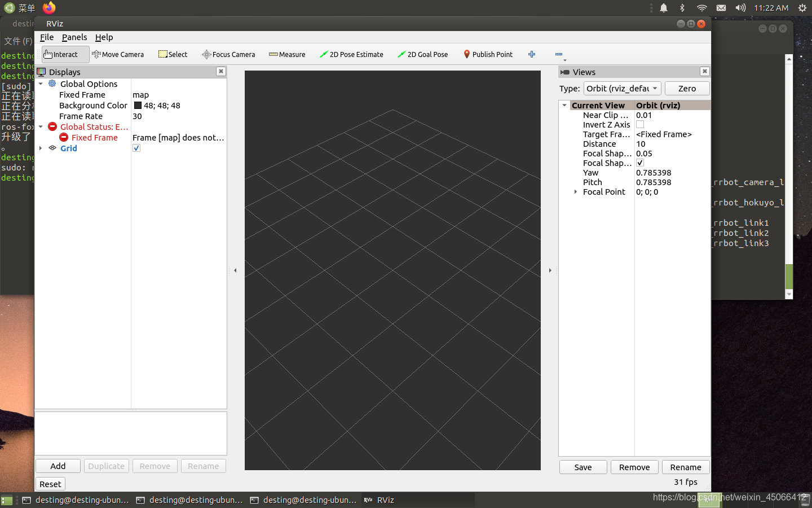Screen dimensions: 812x508
Task: Click the Global Options gear icon
Action: 52,84
